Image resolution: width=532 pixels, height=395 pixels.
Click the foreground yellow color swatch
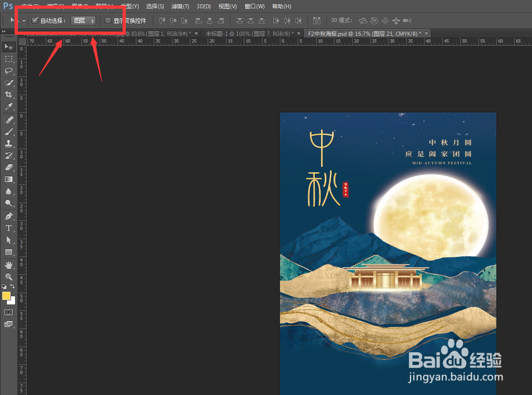point(6,295)
